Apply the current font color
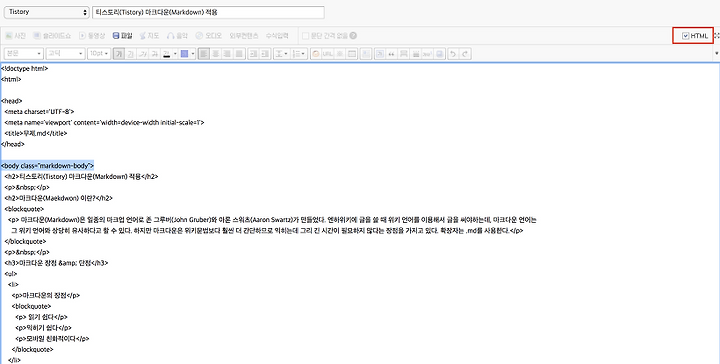720x364 pixels. point(167,54)
